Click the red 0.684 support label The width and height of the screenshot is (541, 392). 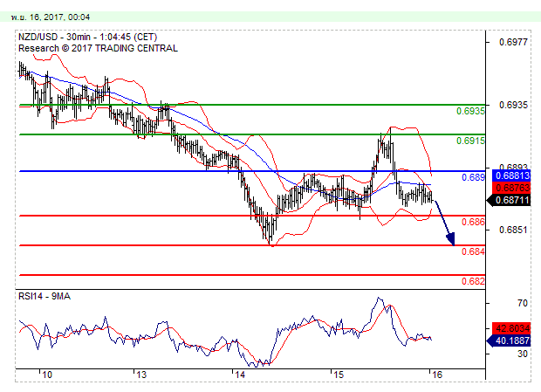tap(473, 251)
